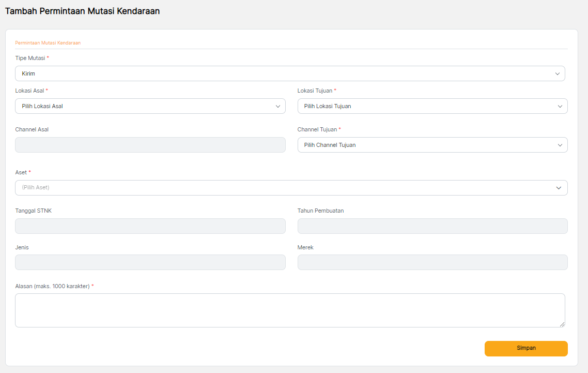Click the chevron arrow in Channel Tujuan
The width and height of the screenshot is (588, 373).
(x=560, y=145)
